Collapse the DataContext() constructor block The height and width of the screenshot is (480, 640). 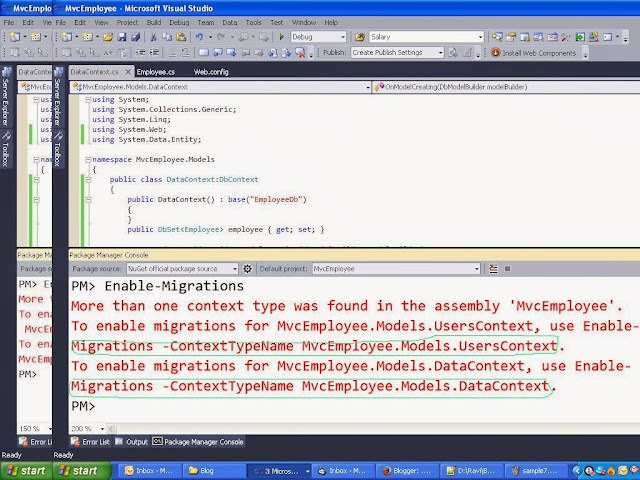tap(88, 200)
